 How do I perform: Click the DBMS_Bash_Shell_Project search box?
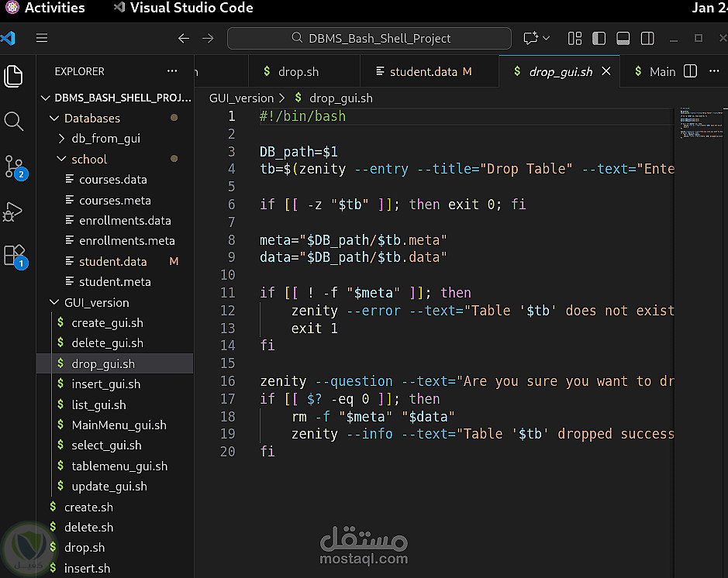point(369,38)
